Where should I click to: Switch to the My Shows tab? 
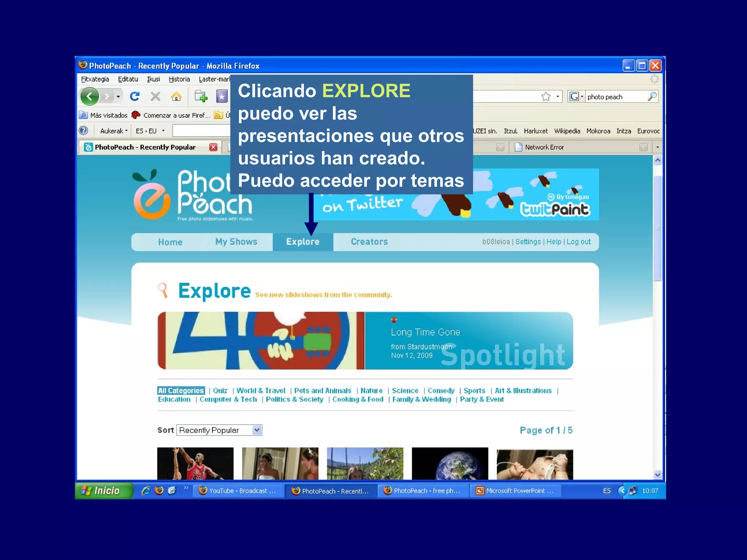tap(236, 242)
